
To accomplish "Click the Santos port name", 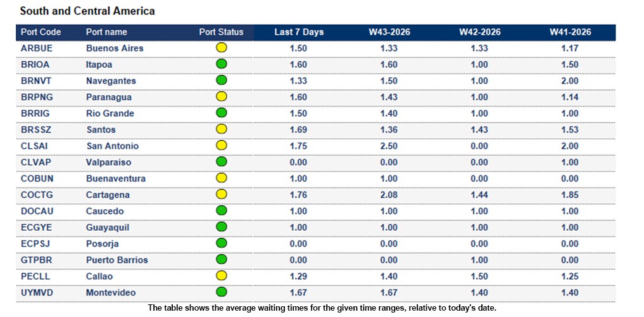I will click(x=101, y=129).
